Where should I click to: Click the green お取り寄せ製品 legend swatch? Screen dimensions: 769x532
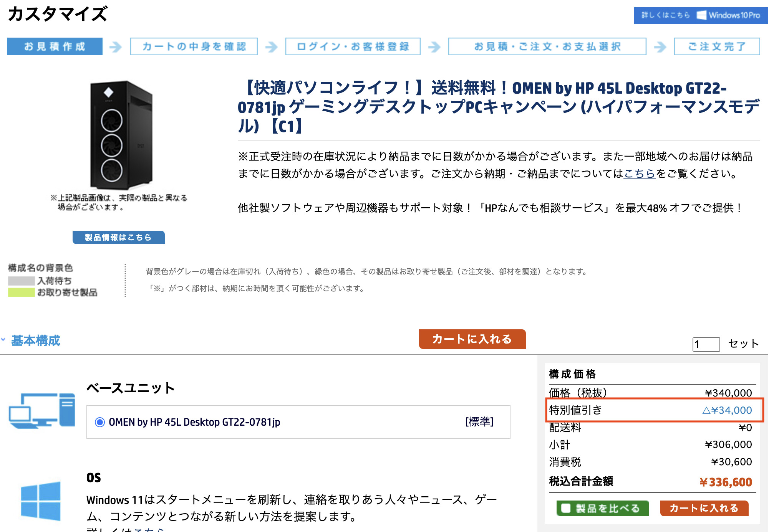[22, 292]
